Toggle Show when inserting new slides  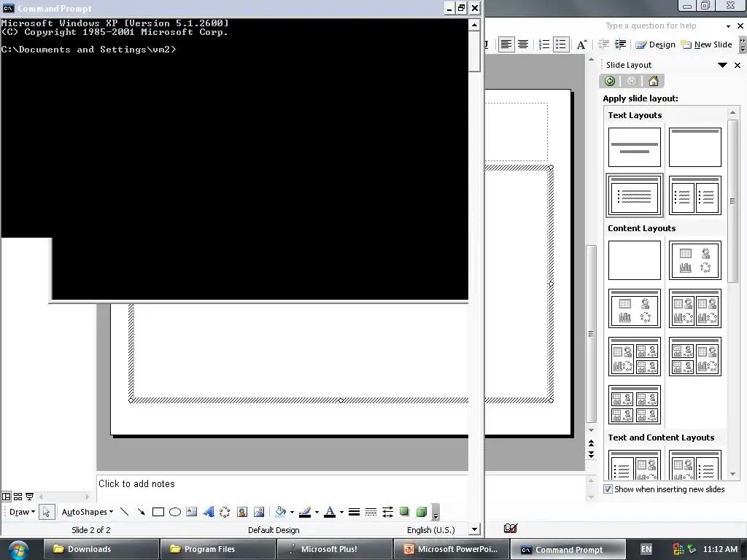point(608,489)
